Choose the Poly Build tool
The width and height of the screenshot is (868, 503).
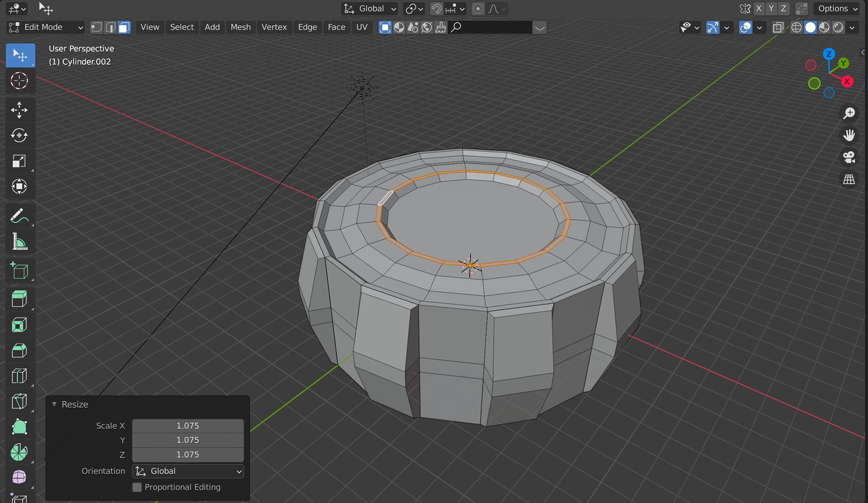(x=19, y=427)
